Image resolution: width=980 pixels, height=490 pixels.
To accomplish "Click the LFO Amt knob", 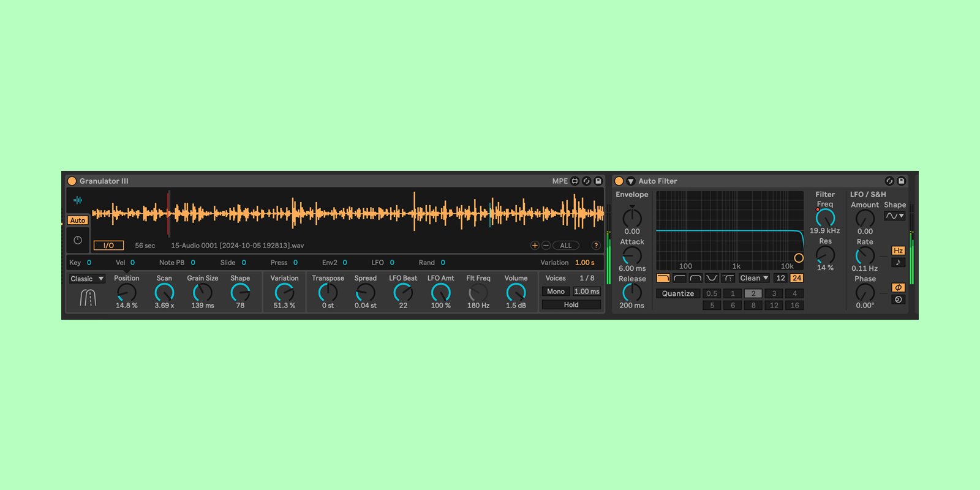I will pos(441,292).
